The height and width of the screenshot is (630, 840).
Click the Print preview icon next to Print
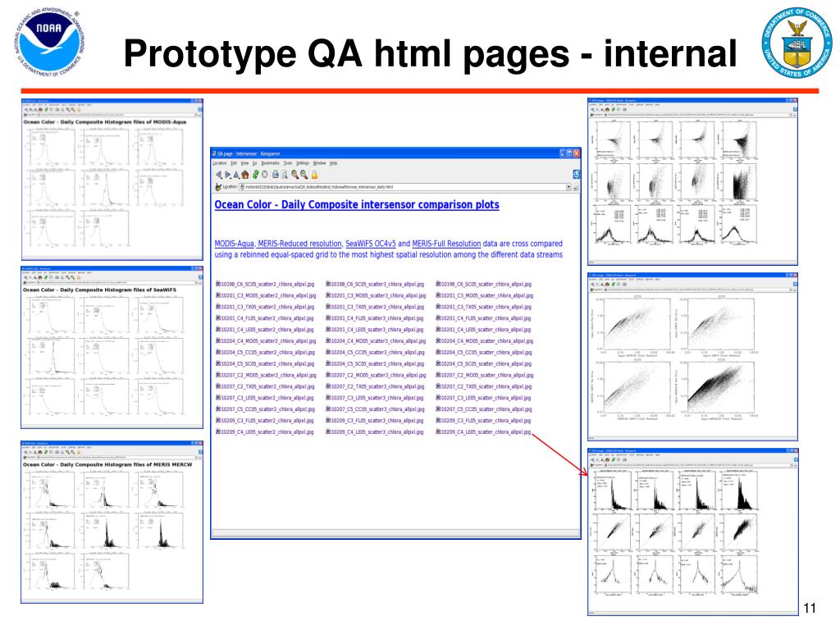(284, 175)
